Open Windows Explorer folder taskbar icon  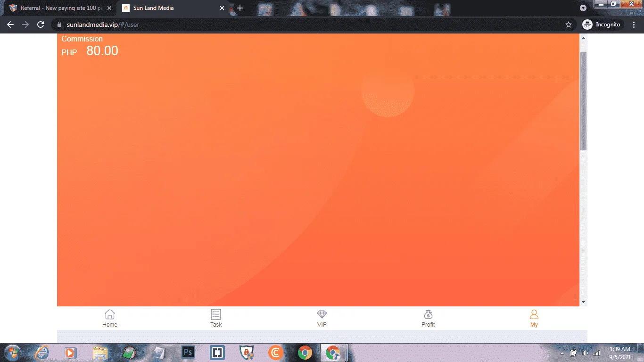(101, 353)
